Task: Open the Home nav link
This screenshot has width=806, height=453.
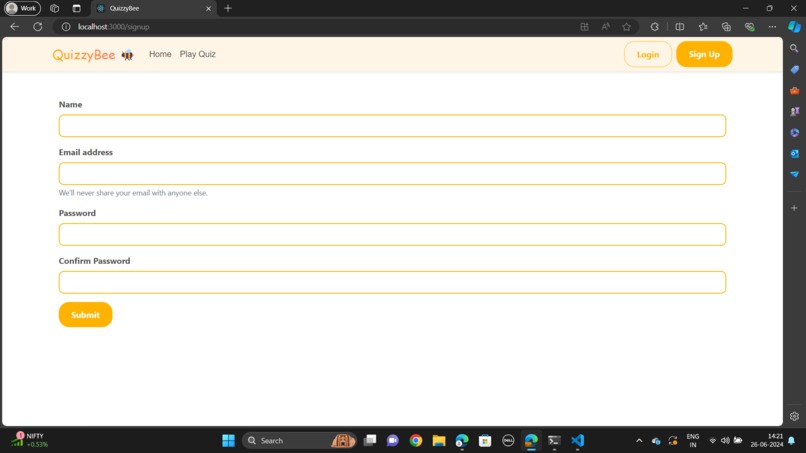Action: (160, 54)
